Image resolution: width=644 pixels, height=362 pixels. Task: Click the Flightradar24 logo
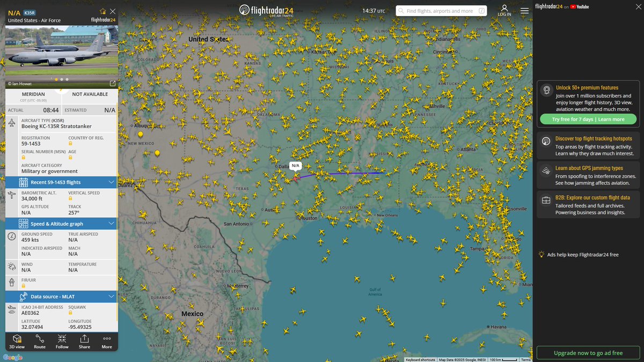266,11
